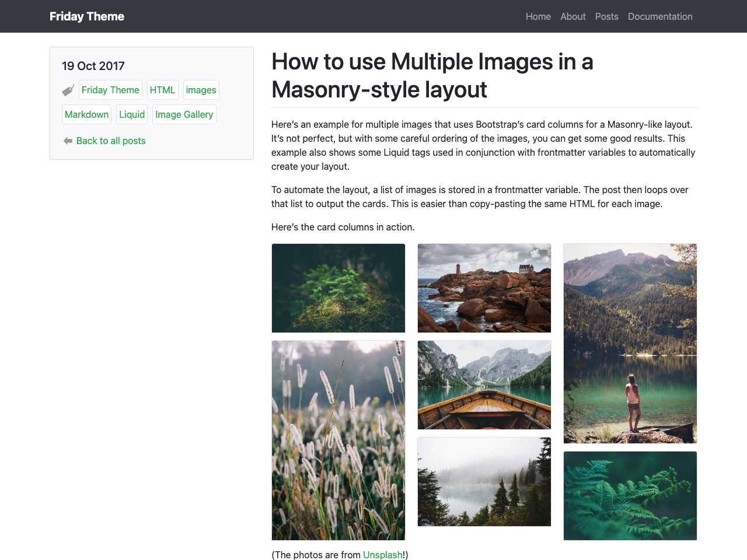The height and width of the screenshot is (560, 747).
Task: Select the HTML tag
Action: coord(162,90)
